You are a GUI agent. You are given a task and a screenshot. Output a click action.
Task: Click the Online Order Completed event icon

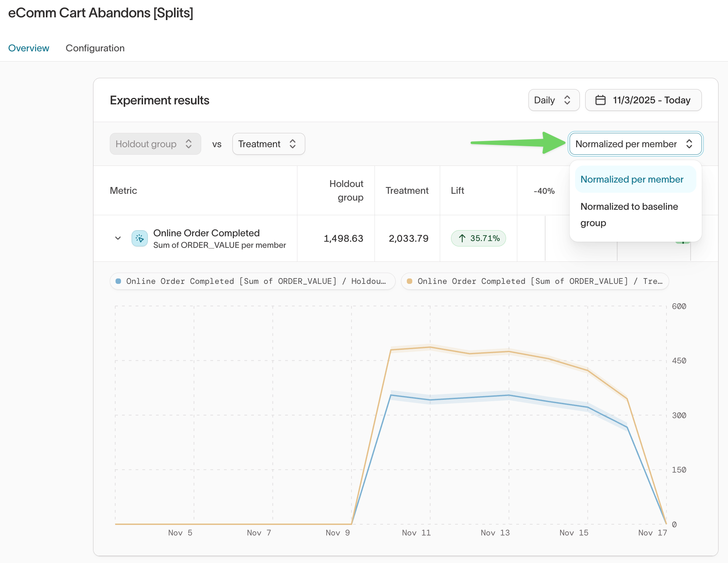click(139, 238)
